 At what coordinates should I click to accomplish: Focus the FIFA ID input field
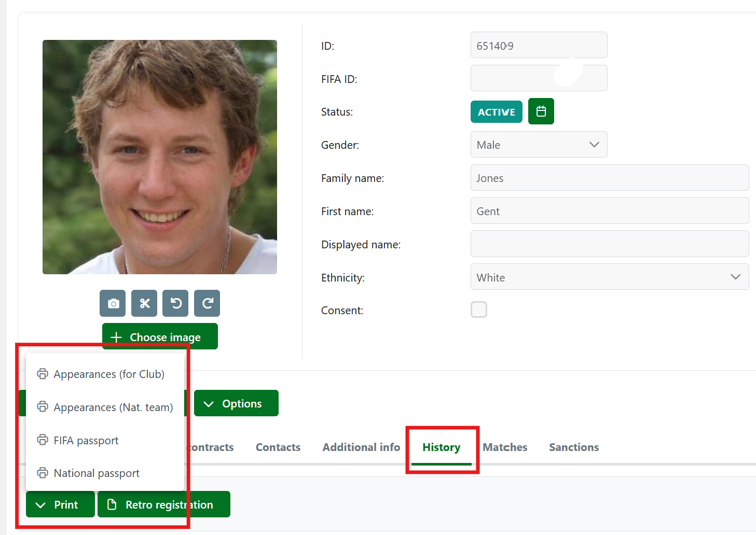click(x=539, y=78)
